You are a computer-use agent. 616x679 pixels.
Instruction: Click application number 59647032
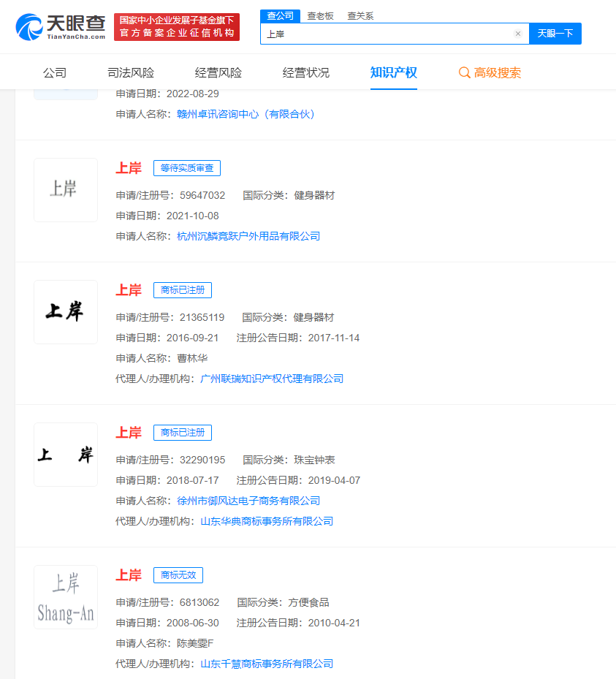point(202,196)
